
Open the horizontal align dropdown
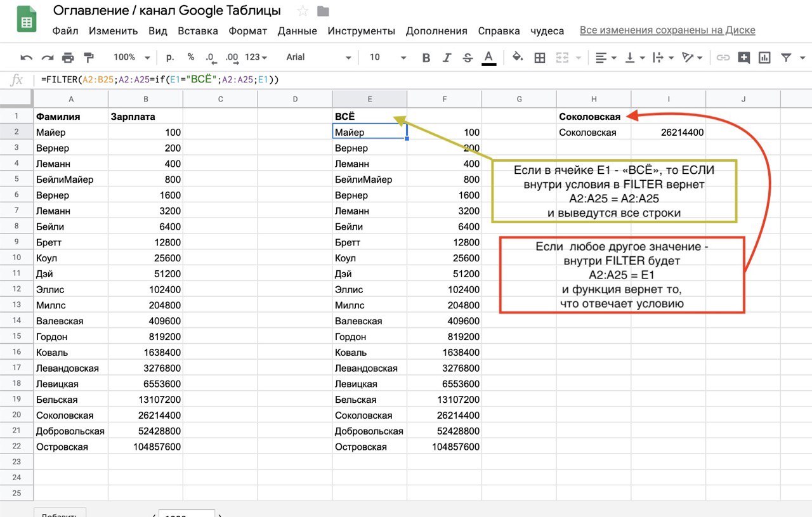point(606,58)
